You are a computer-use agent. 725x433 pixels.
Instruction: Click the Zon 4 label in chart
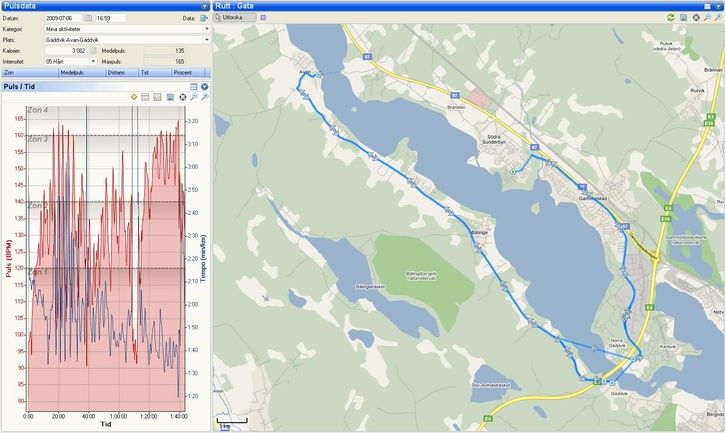37,110
